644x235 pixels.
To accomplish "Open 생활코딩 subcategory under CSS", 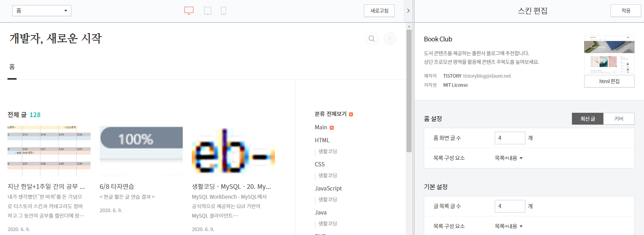I will click(x=328, y=175).
